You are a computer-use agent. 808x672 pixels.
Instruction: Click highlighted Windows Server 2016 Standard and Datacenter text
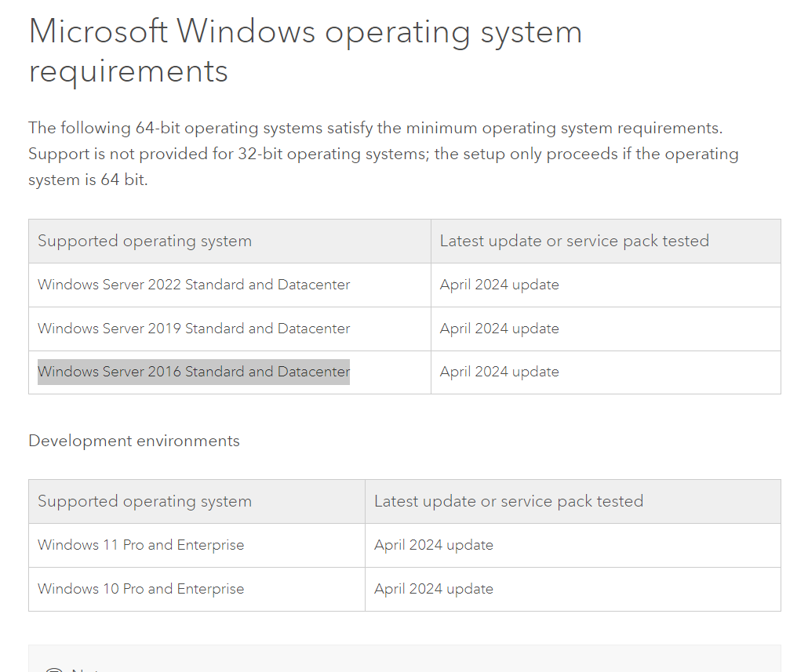[x=194, y=372]
